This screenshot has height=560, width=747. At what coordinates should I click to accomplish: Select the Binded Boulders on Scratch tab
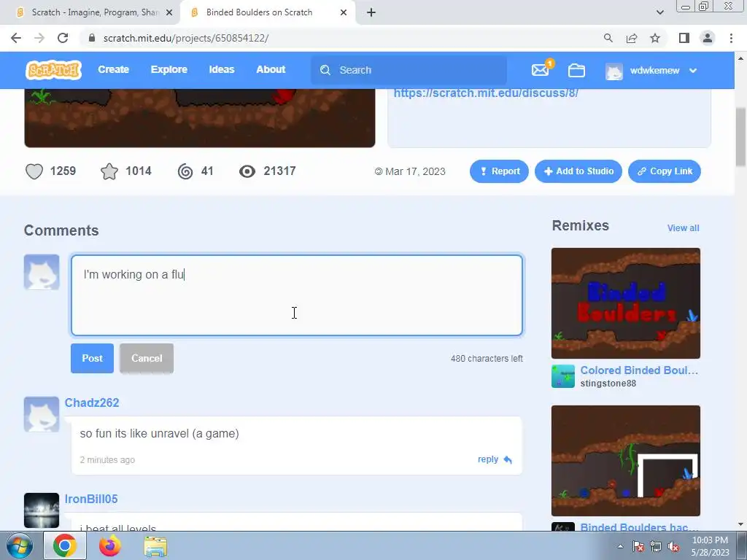(x=260, y=13)
